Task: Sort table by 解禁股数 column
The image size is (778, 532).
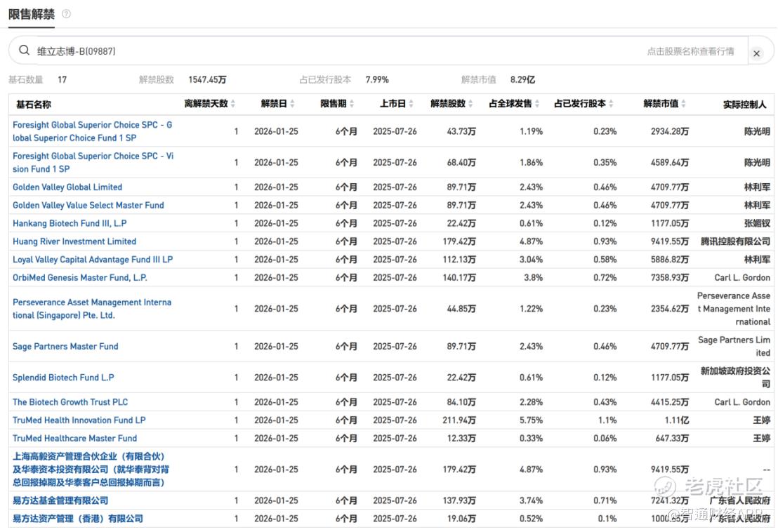Action: [451, 104]
